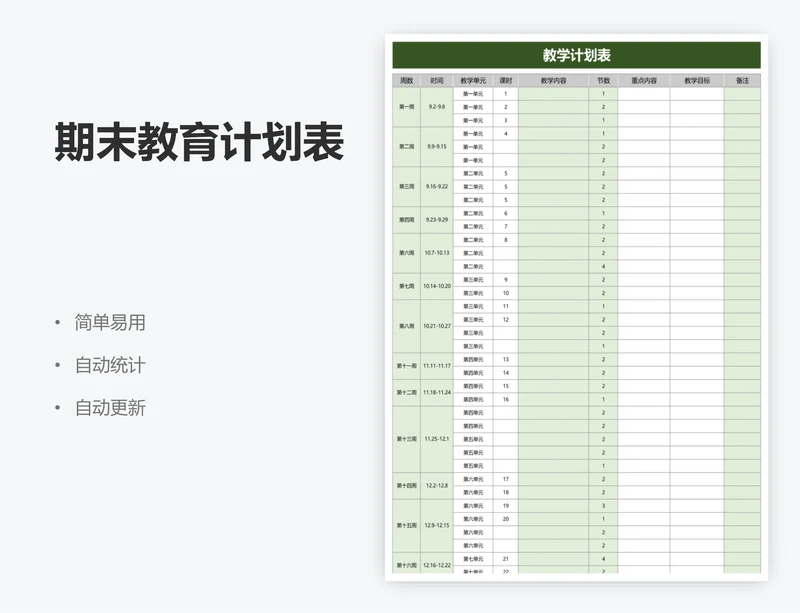800x613 pixels.
Task: Select the 课时 column header
Action: click(x=506, y=81)
